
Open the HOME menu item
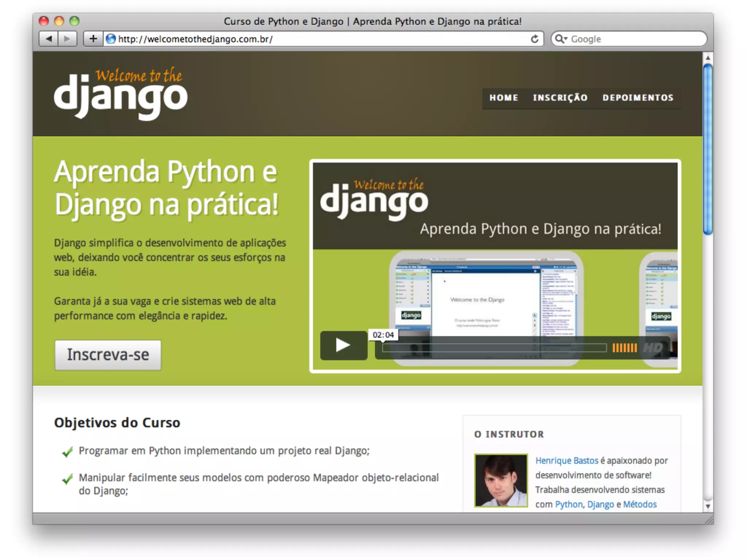pos(504,98)
